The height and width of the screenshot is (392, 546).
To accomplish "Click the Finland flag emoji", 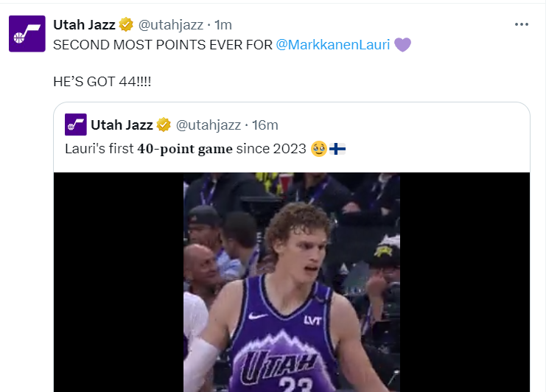I will pos(337,149).
